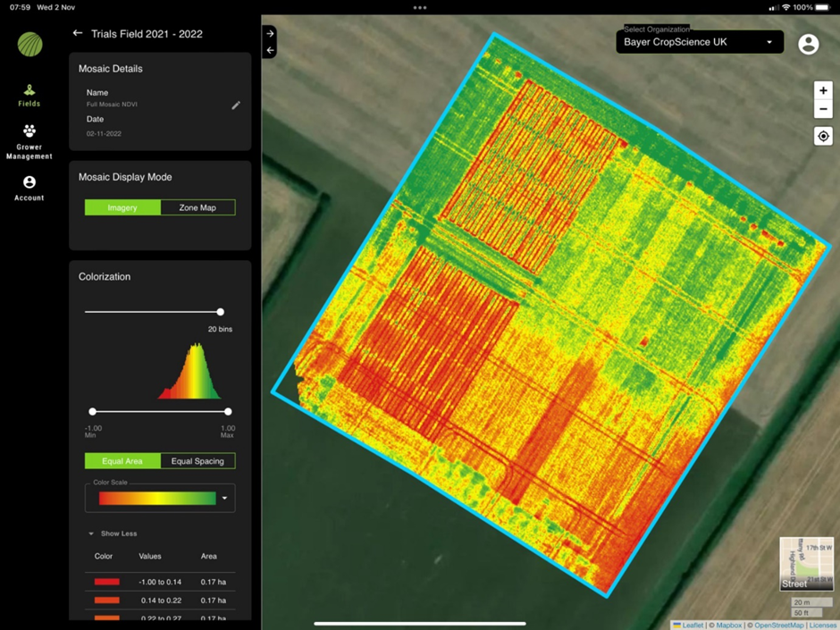This screenshot has height=630, width=840.
Task: Click the mosaic name Full Mosaic NDVI
Action: click(112, 105)
